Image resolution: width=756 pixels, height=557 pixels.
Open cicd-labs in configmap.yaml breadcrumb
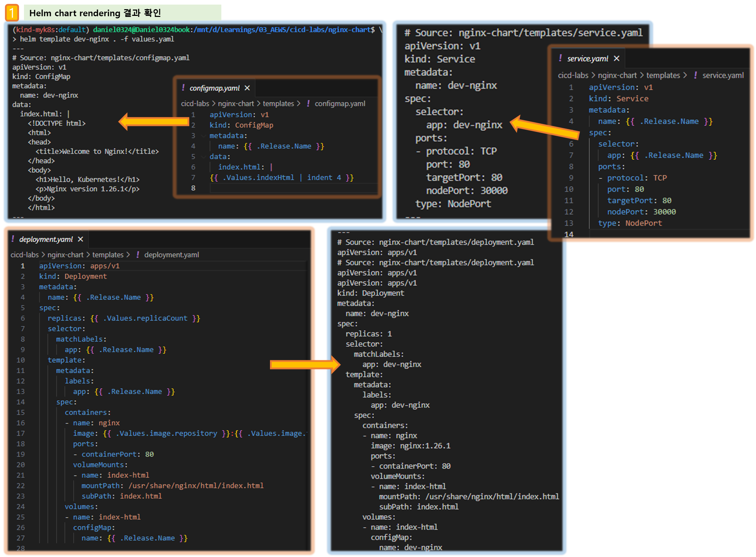point(195,104)
